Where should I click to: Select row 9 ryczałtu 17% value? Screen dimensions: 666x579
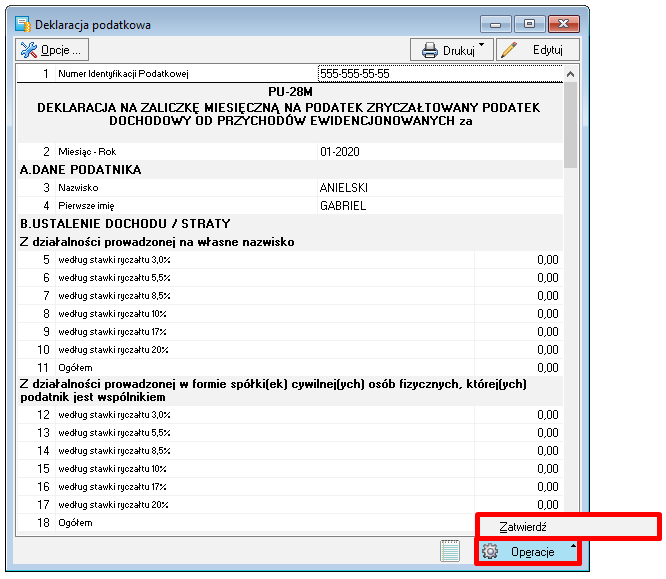519,331
